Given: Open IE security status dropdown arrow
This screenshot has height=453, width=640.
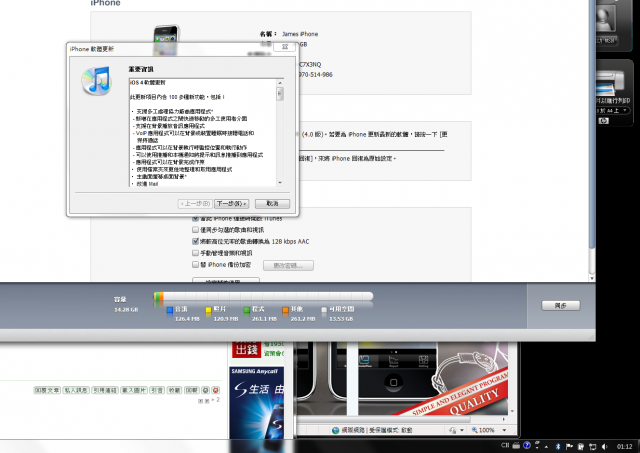Looking at the screenshot, I should (x=462, y=430).
